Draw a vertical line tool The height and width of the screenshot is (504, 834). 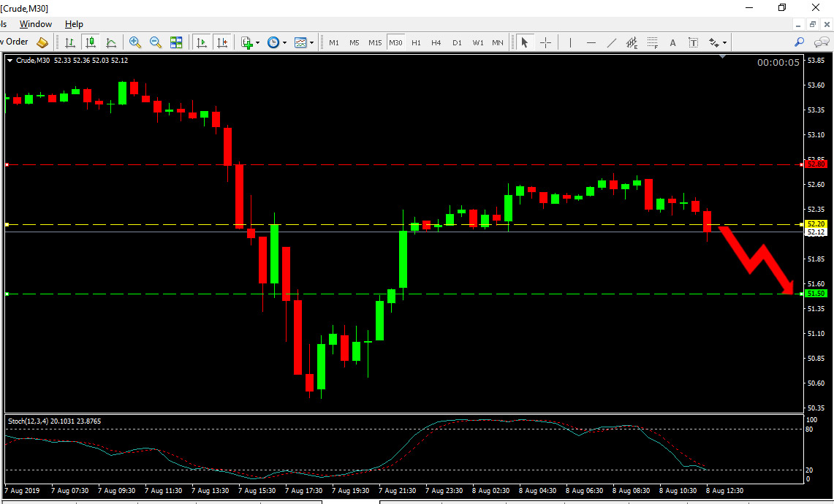pos(570,42)
